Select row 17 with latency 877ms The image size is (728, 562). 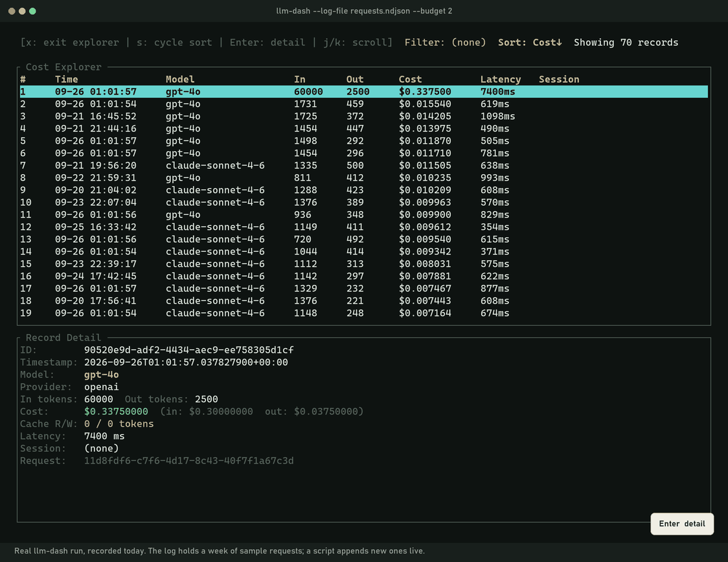tap(363, 288)
